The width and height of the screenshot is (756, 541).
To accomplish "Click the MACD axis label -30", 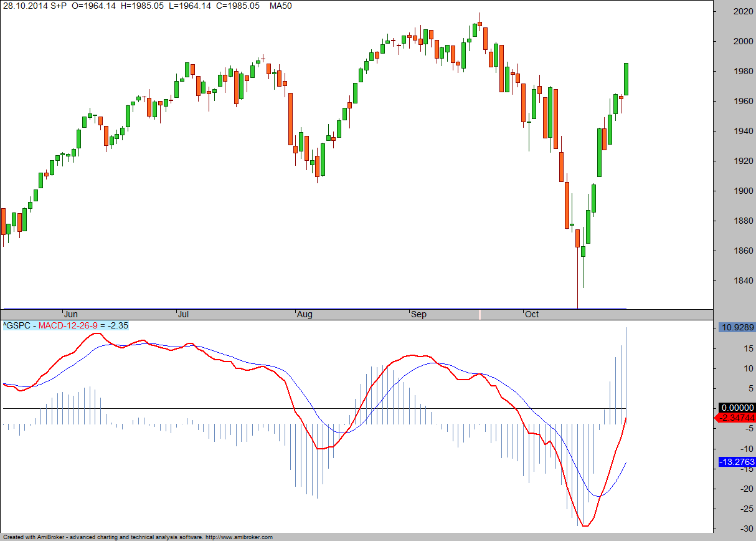I will pyautogui.click(x=747, y=529).
